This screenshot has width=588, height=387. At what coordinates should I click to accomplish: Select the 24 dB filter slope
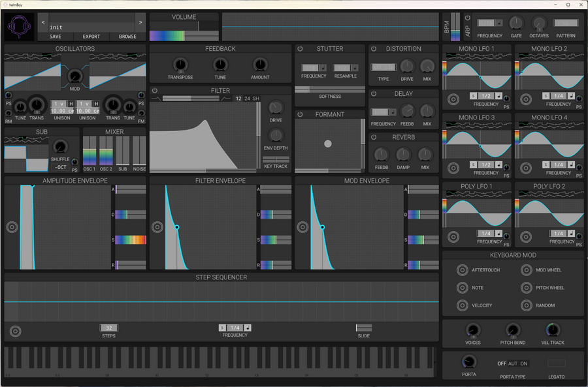(247, 99)
